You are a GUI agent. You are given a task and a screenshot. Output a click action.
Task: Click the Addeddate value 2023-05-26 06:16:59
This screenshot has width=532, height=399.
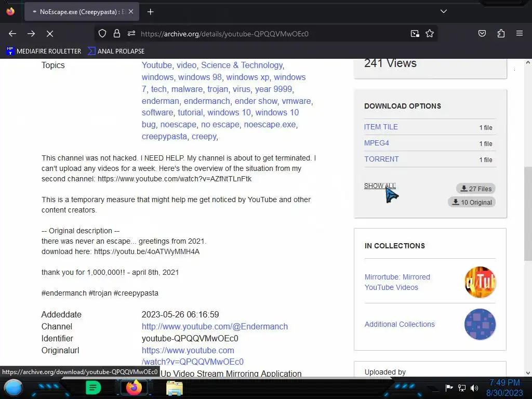[x=180, y=314]
